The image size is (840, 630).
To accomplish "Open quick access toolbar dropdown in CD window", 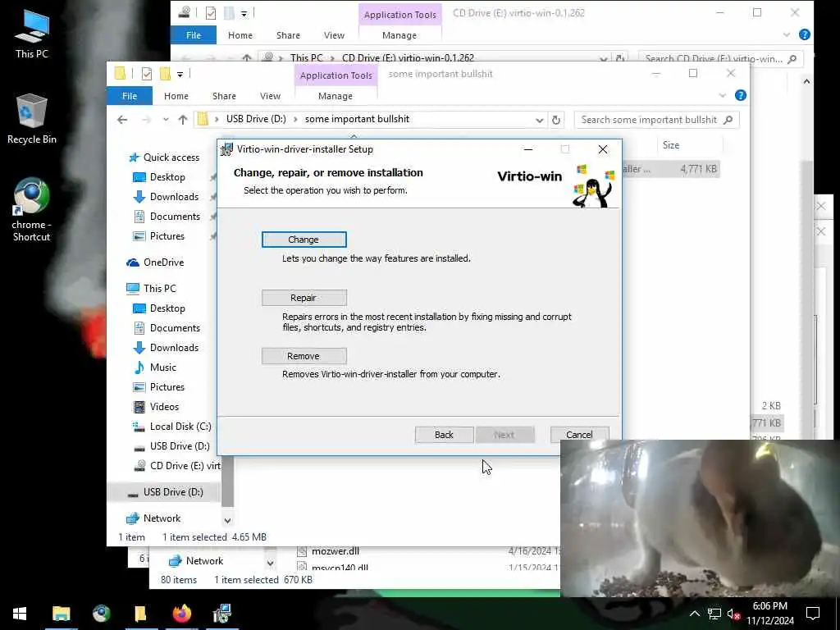I will pos(244,13).
